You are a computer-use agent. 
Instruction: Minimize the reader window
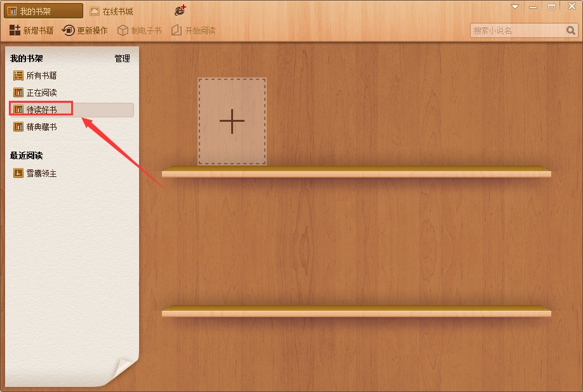[533, 7]
